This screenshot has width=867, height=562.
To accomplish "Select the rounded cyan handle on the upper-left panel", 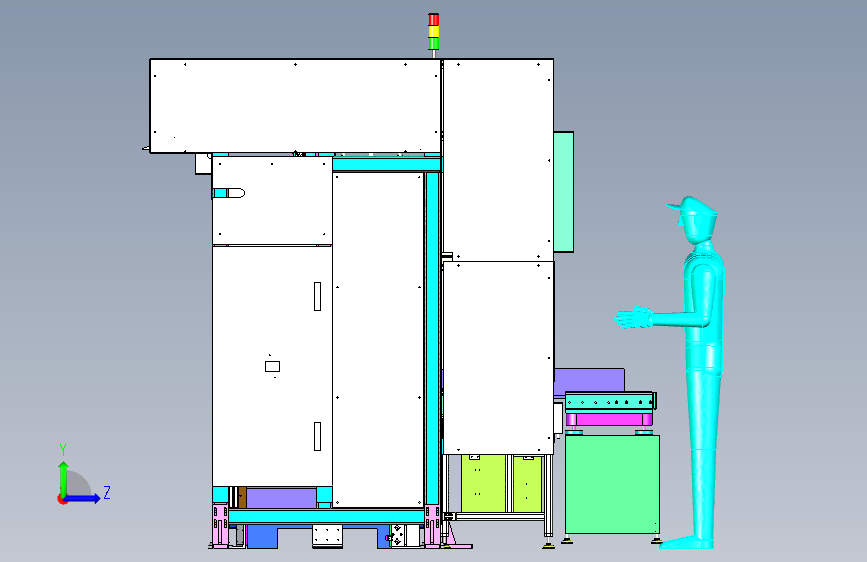I will [x=228, y=193].
